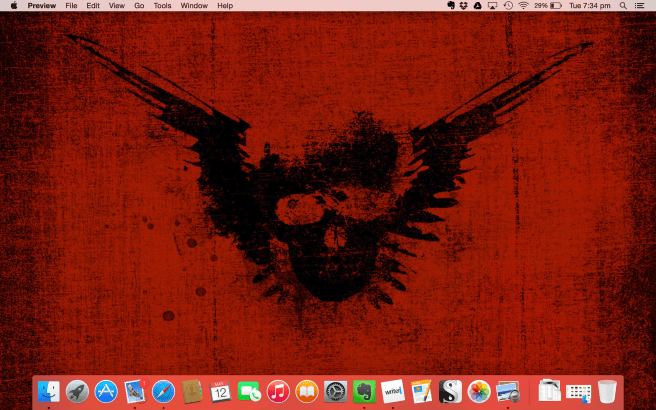Click the Evernote menu bar icon
Screen dimensions: 656x410
[451, 5]
